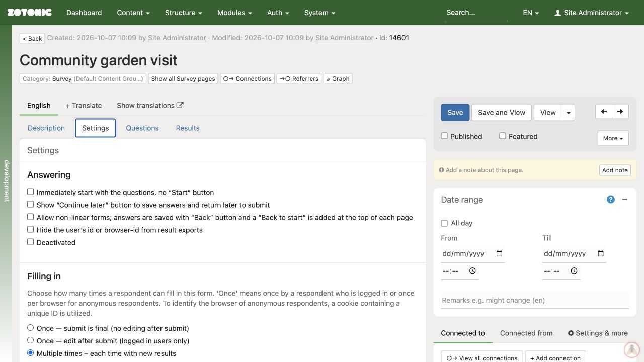The height and width of the screenshot is (362, 644).
Task: Open the Structure menu
Action: point(184,13)
